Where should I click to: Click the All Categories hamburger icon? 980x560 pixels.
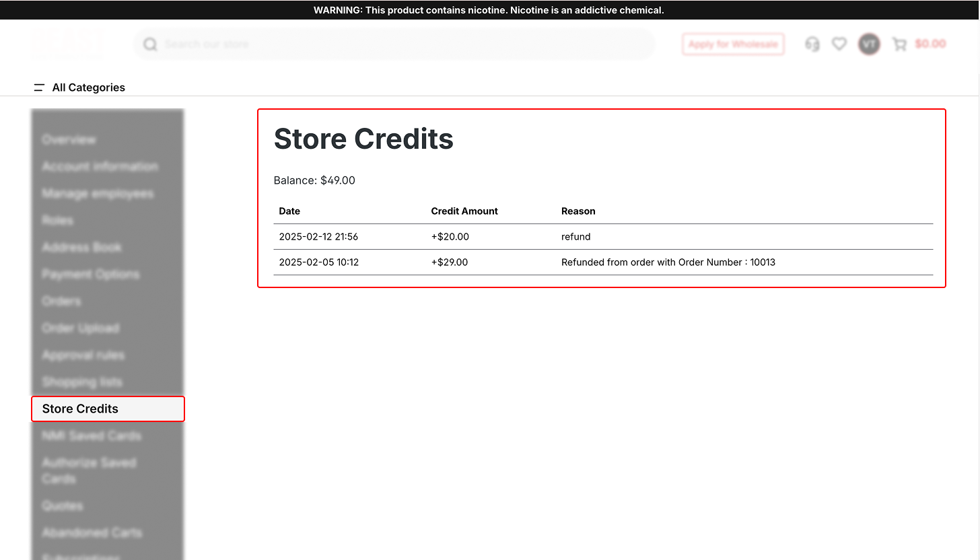[x=39, y=87]
